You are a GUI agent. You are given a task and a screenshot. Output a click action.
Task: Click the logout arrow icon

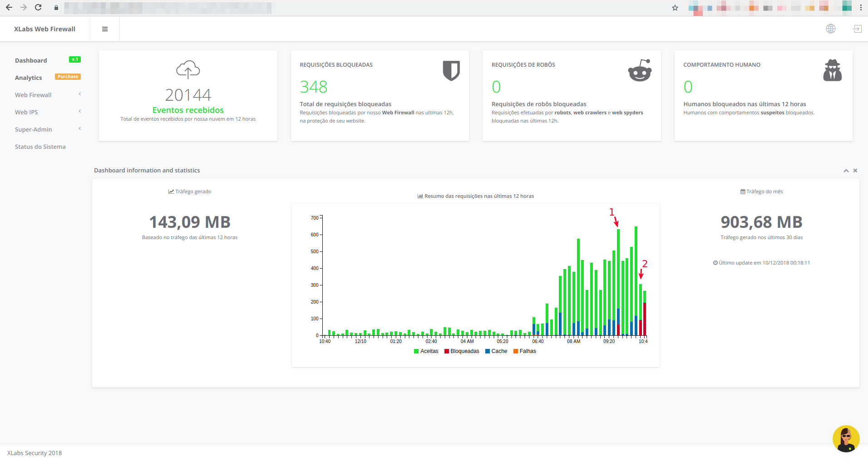(x=857, y=29)
